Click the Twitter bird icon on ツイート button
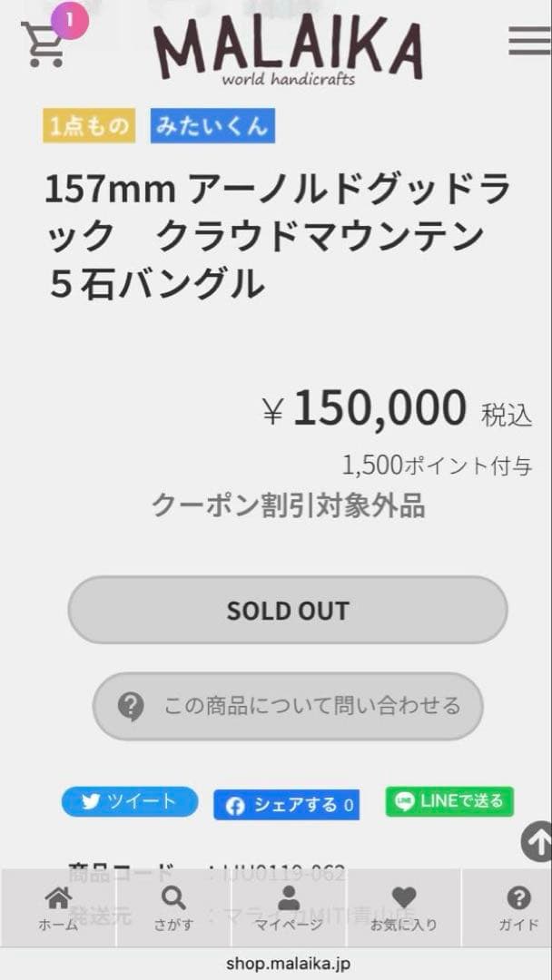This screenshot has width=552, height=980. pos(91,801)
